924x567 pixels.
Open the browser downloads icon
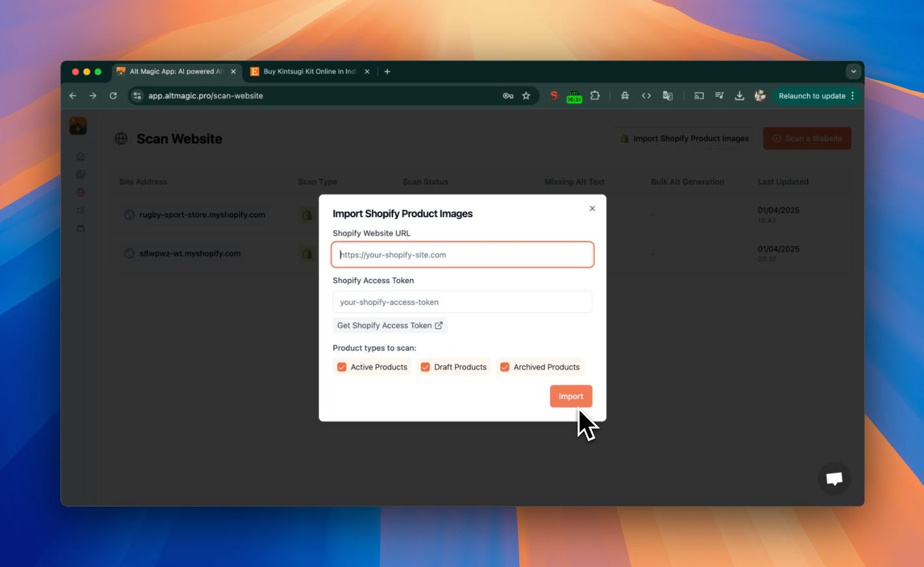coord(739,96)
